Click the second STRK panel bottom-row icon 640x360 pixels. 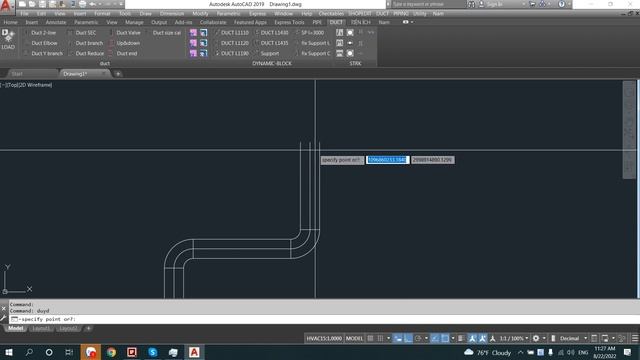point(350,53)
